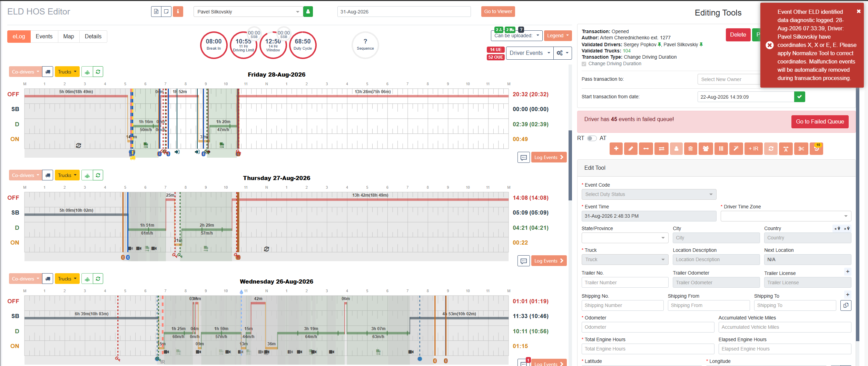The height and width of the screenshot is (366, 868).
Task: Open undo history with 10 badge
Action: pos(816,149)
